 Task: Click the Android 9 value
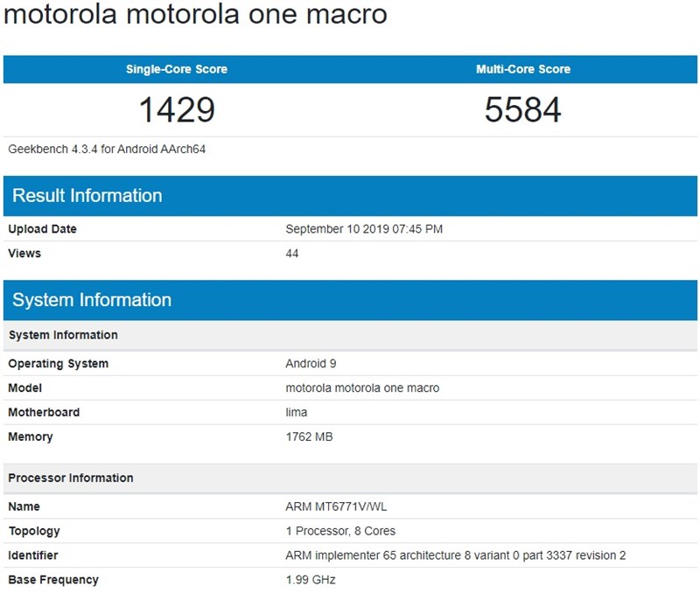pos(311,364)
